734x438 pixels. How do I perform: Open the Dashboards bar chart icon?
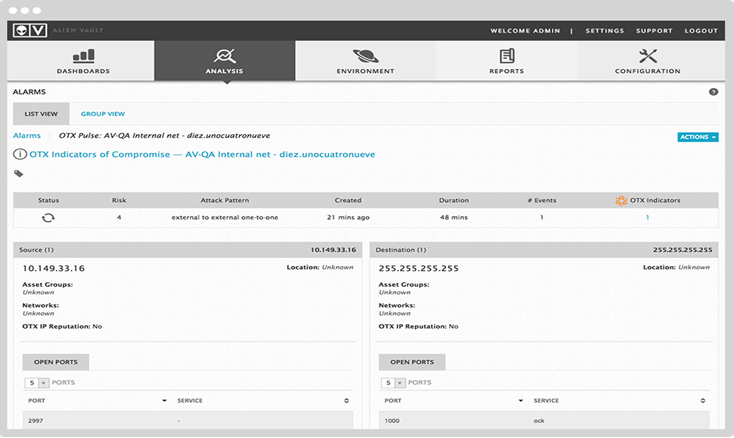coord(83,56)
